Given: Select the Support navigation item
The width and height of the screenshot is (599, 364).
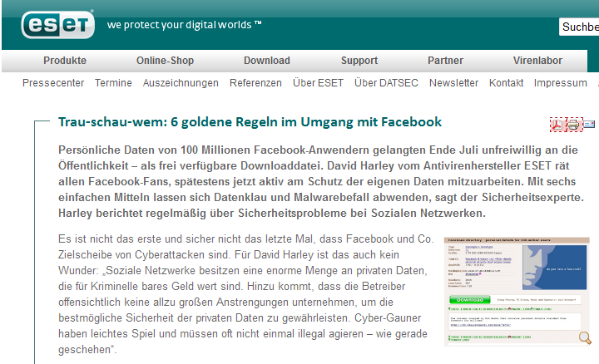Looking at the screenshot, I should coord(359,61).
